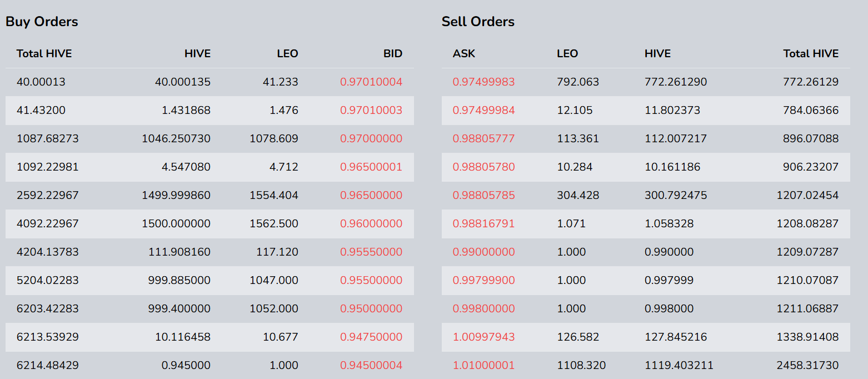868x379 pixels.
Task: Click the 1119.403211 HIVE sell amount
Action: pos(679,366)
